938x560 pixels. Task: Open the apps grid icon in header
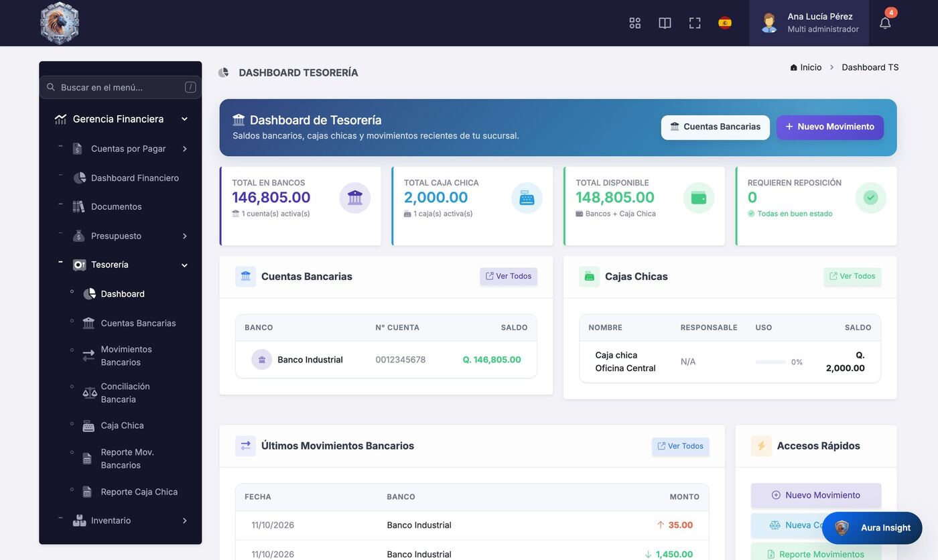635,23
